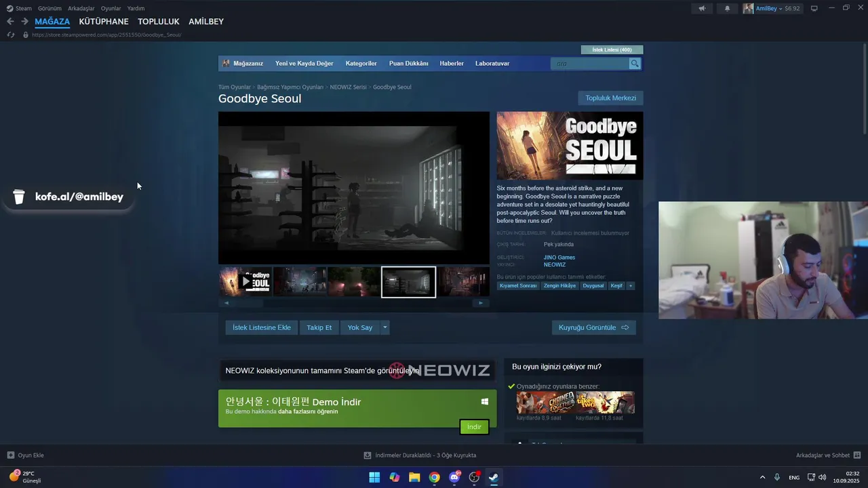Image resolution: width=868 pixels, height=488 pixels.
Task: Go back with the left arrow
Action: point(10,22)
